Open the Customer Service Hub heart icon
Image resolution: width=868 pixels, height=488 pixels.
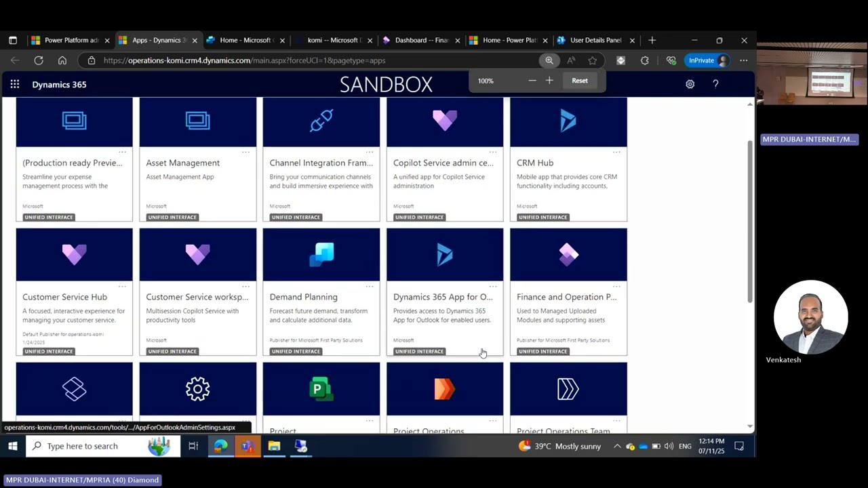[x=75, y=254]
